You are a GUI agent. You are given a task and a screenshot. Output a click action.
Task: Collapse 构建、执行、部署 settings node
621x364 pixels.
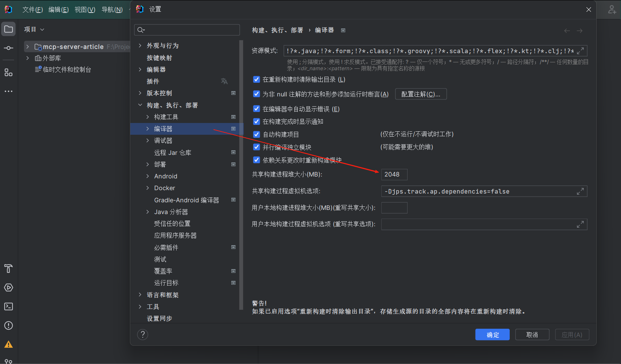click(140, 105)
